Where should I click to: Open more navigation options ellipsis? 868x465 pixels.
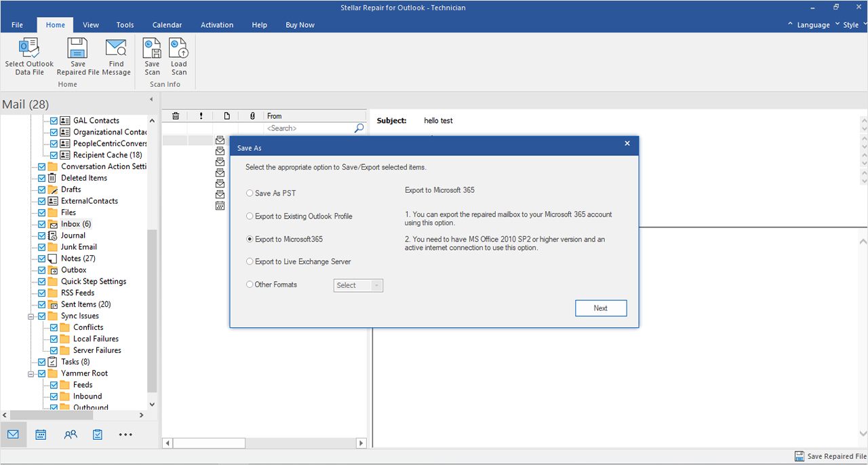pyautogui.click(x=125, y=434)
